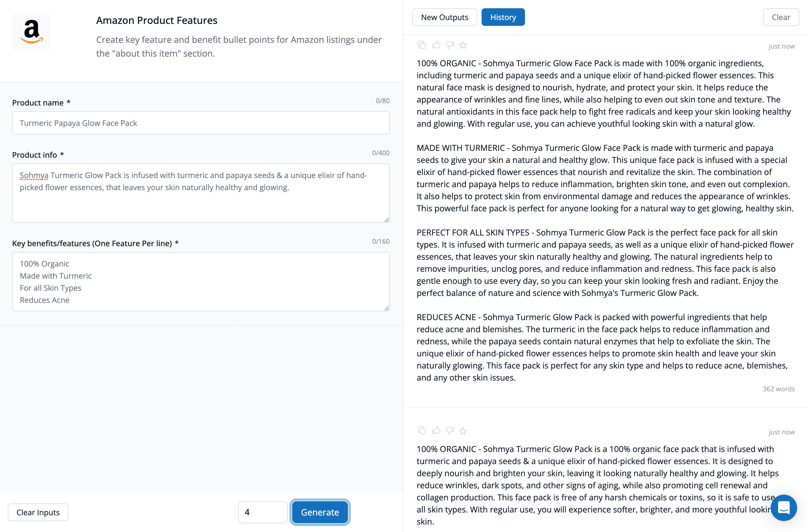
Task: Clear the output history
Action: click(781, 17)
